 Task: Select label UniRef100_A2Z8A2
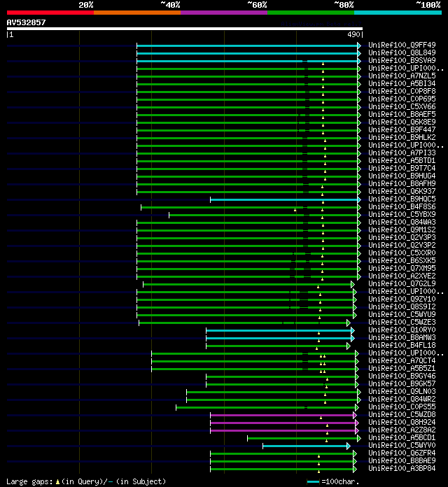click(402, 430)
